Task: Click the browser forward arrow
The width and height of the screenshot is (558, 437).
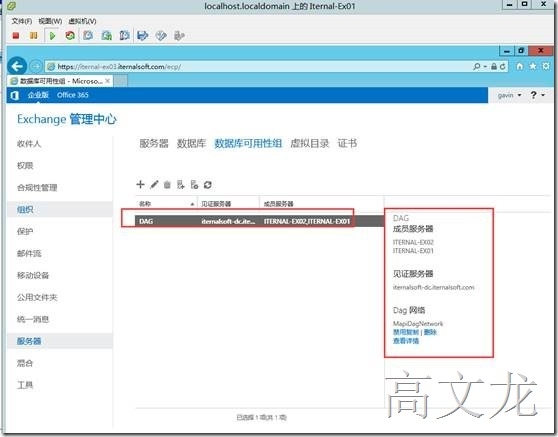Action: (x=35, y=66)
